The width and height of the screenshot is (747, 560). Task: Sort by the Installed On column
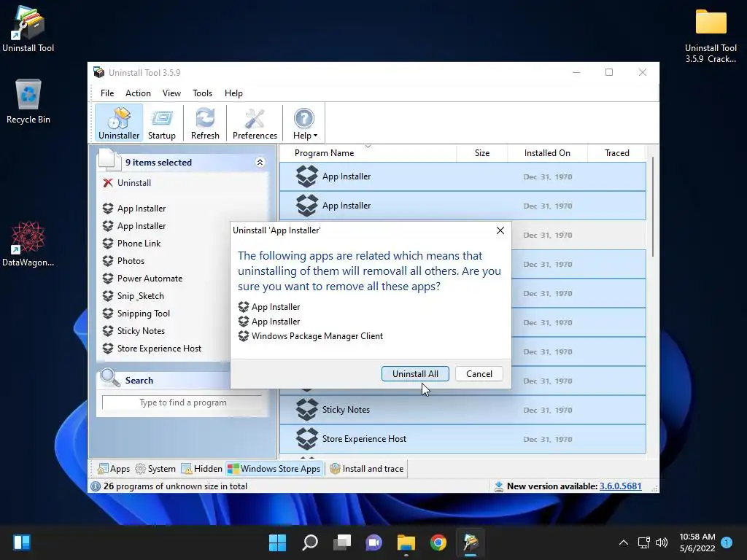547,153
